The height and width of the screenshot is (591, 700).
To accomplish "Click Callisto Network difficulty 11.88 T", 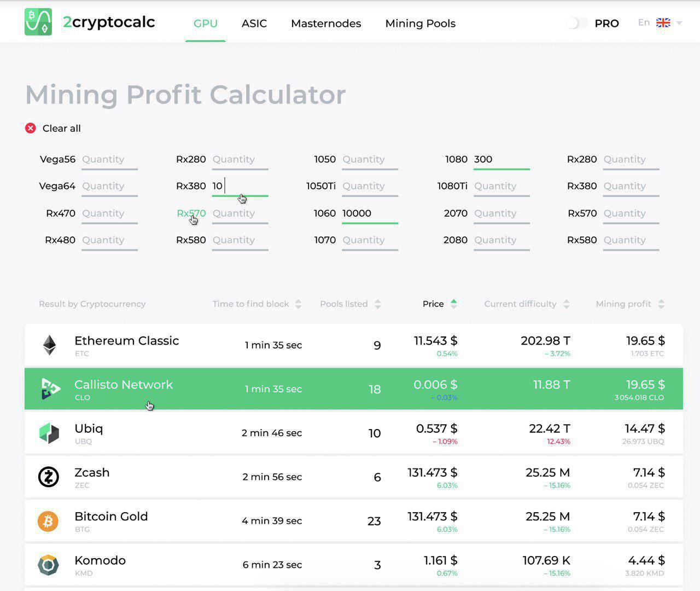I will (551, 385).
